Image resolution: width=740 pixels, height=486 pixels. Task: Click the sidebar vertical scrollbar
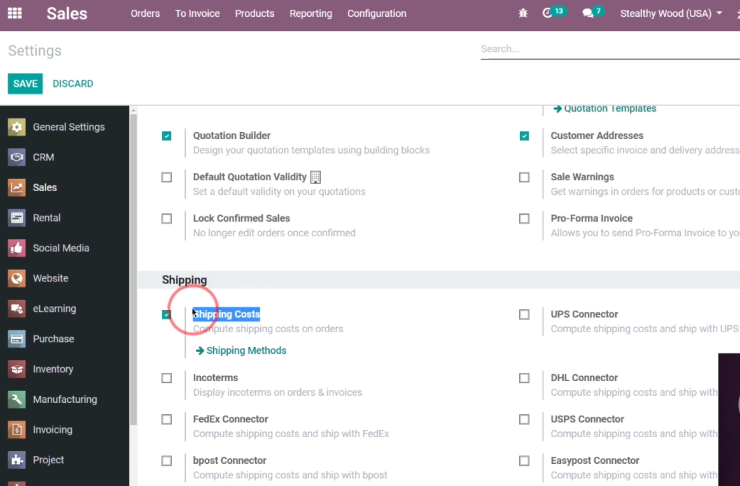pos(133,269)
